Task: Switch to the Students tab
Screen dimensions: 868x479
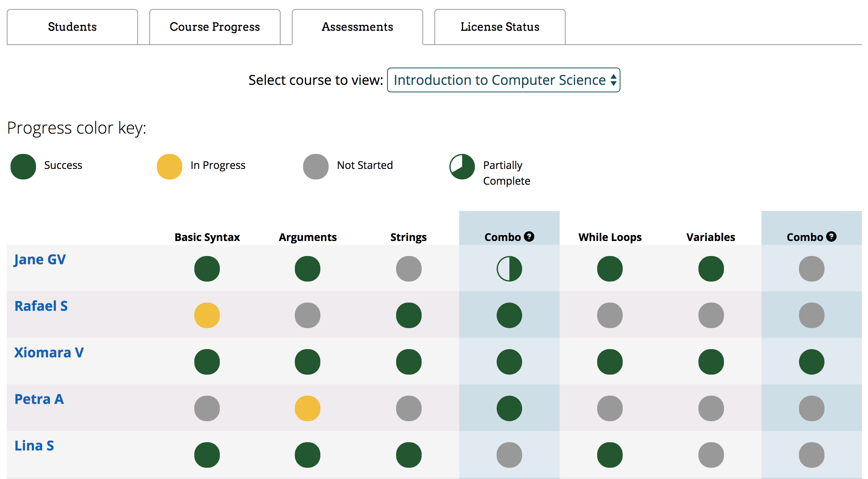Action: 72,27
